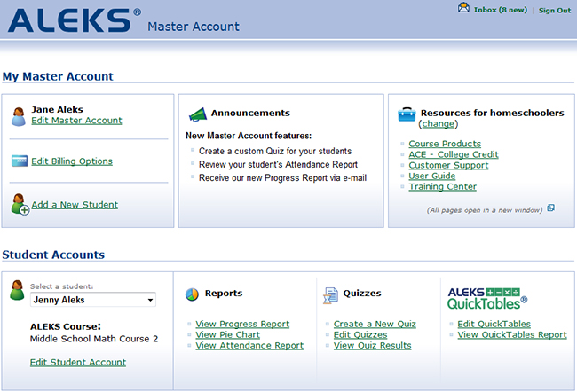Click Edit Student Account link

click(78, 362)
